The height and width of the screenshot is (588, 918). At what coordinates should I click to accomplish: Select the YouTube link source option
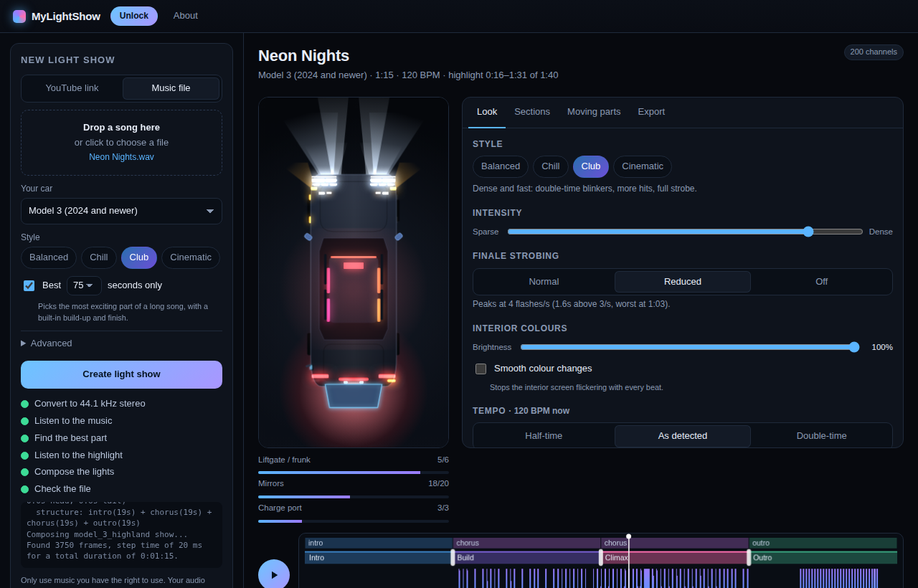(x=72, y=88)
